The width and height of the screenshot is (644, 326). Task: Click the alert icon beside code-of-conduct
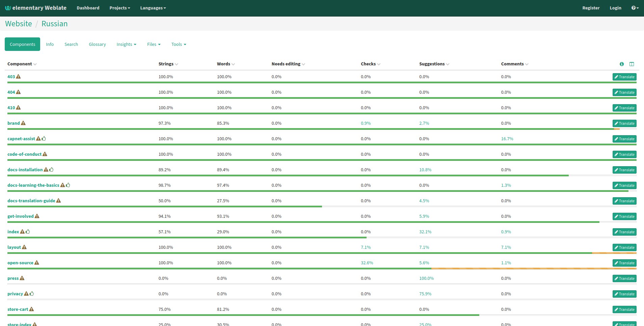pyautogui.click(x=45, y=154)
